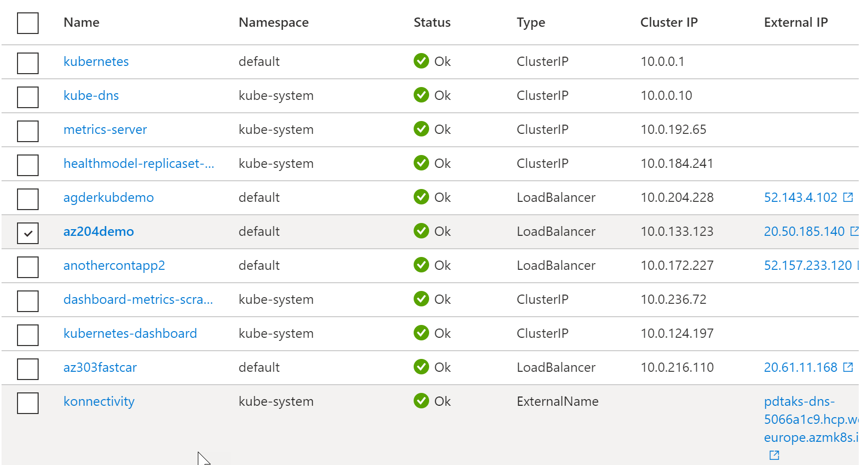Image resolution: width=868 pixels, height=465 pixels.
Task: Open healthmodel-replicaset service link
Action: click(x=139, y=163)
